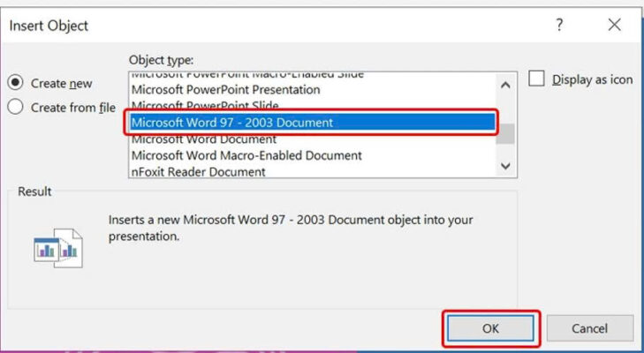
Task: Click the object type list up arrow
Action: [x=505, y=85]
